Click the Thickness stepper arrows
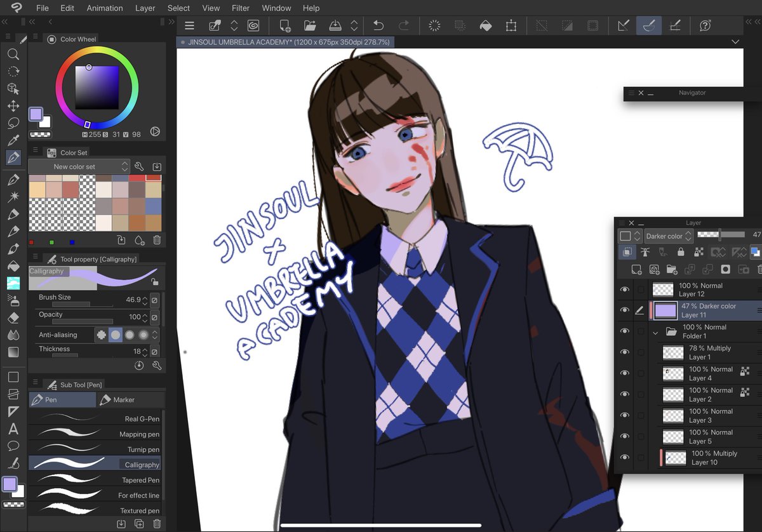The height and width of the screenshot is (532, 762). [145, 351]
